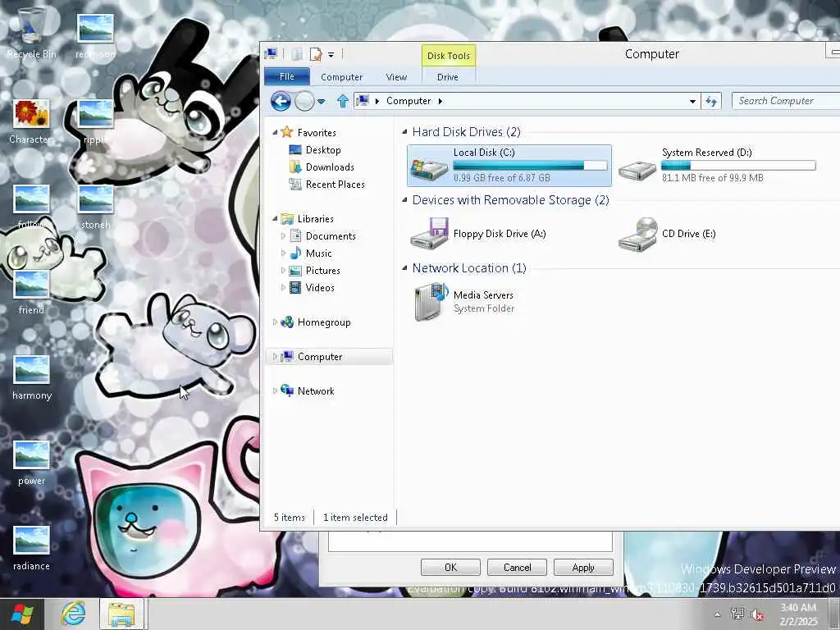840x630 pixels.
Task: Click the Local Disk (C:) usage bar
Action: click(531, 166)
